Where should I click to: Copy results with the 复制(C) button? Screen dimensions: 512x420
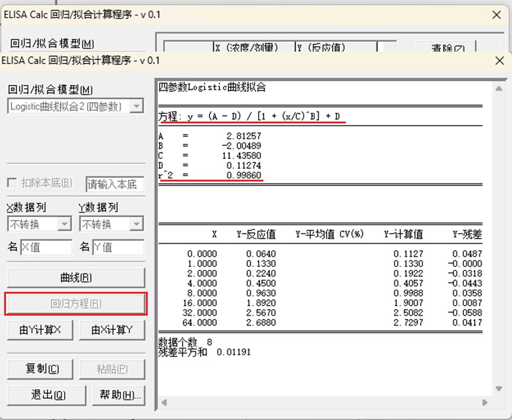click(40, 369)
